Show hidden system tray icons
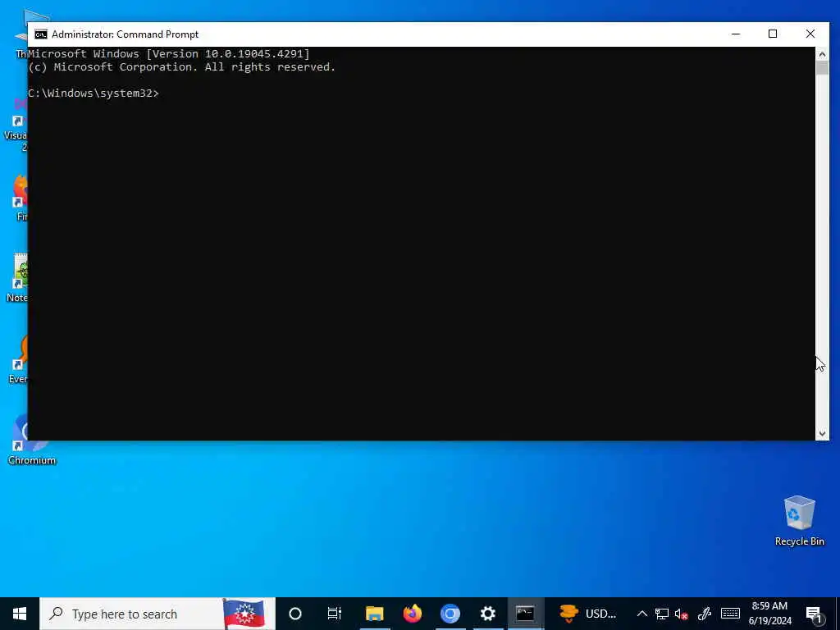Image resolution: width=840 pixels, height=630 pixels. point(641,614)
